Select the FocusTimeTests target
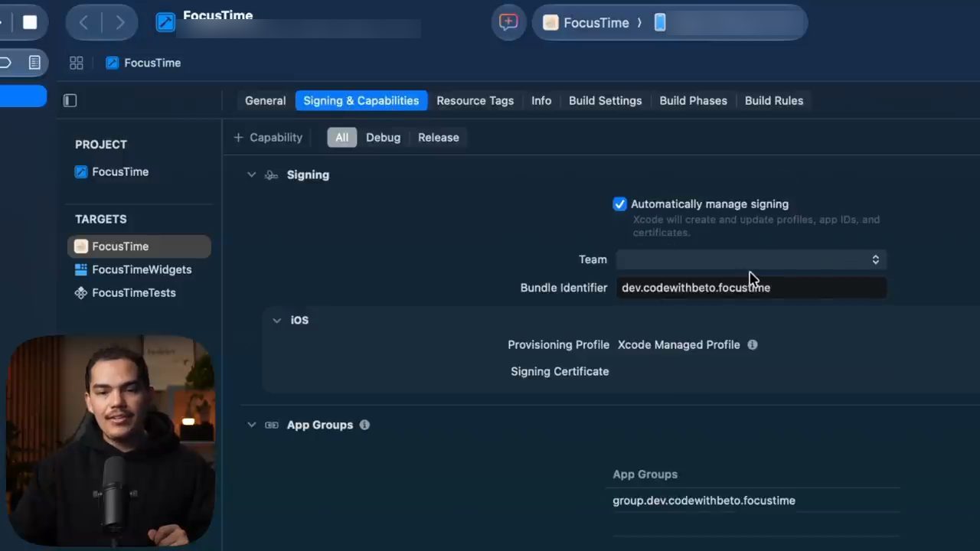 [x=125, y=292]
